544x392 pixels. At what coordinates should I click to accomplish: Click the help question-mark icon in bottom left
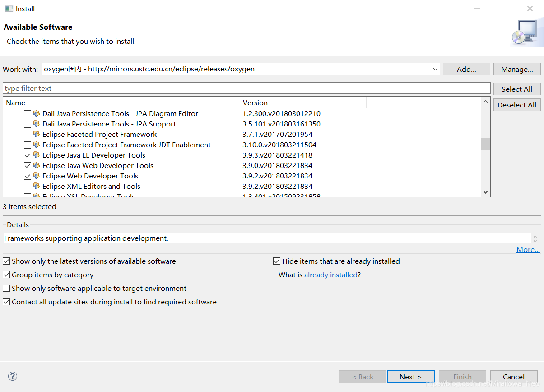pyautogui.click(x=13, y=376)
